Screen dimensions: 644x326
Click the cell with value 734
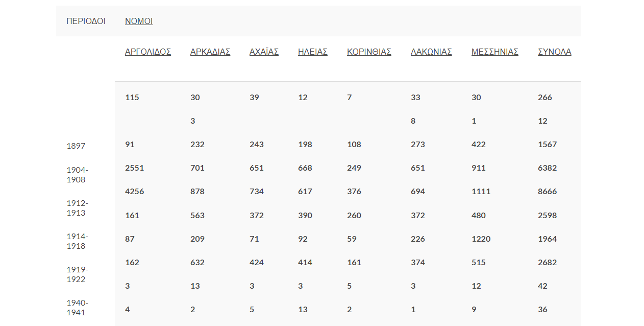[x=257, y=192]
